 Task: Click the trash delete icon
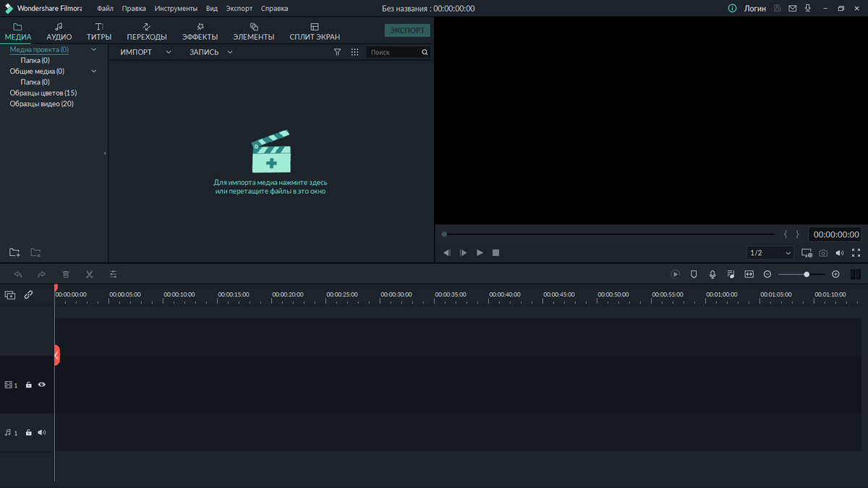pos(66,275)
